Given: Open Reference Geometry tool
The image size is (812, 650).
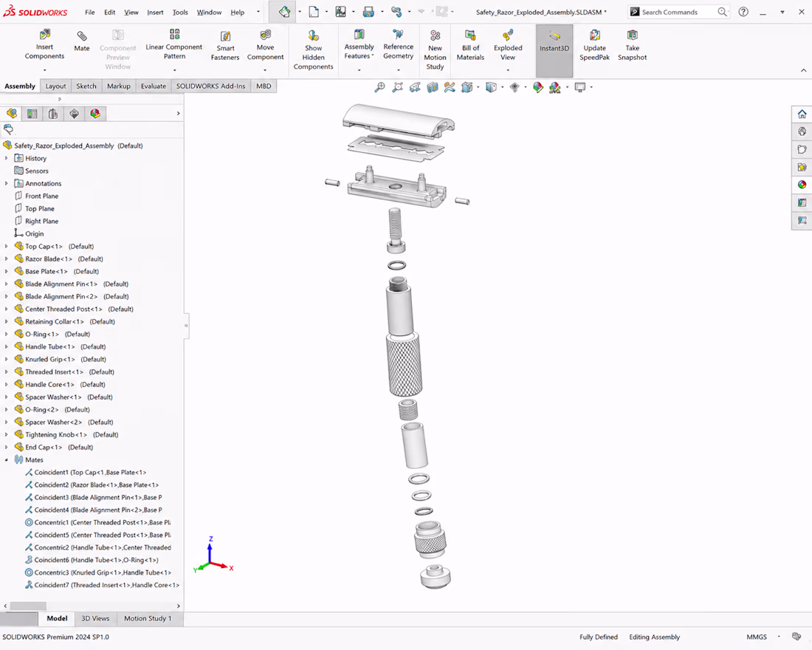Looking at the screenshot, I should click(398, 44).
